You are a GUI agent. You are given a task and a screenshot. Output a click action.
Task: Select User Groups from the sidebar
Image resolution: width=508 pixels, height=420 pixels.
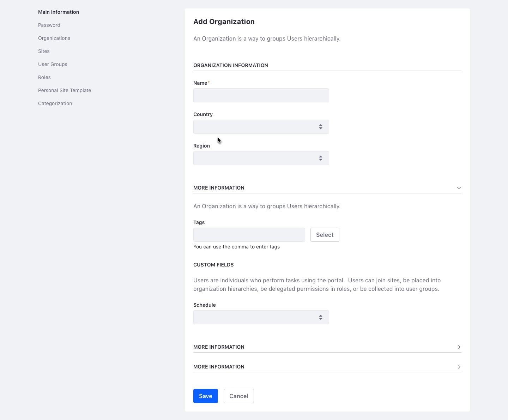click(52, 64)
